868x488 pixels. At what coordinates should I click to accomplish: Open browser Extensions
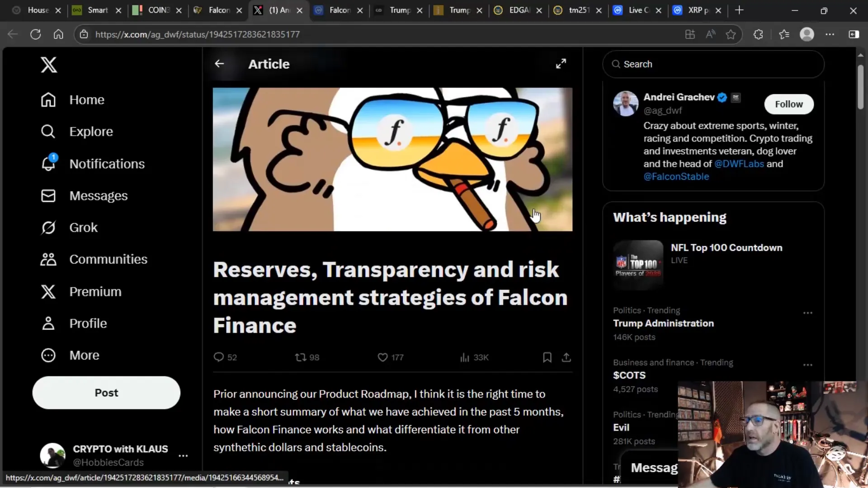click(758, 34)
